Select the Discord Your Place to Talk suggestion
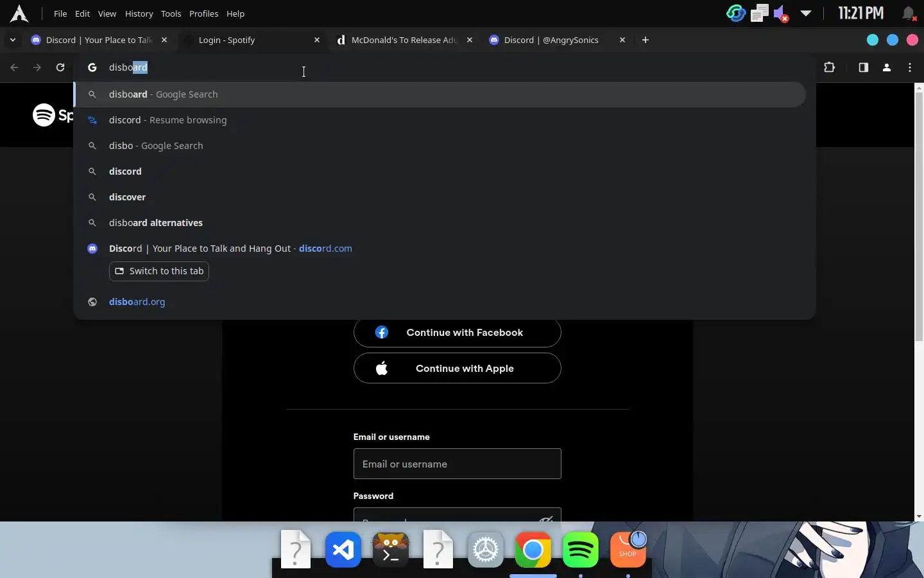This screenshot has width=924, height=578. click(440, 249)
